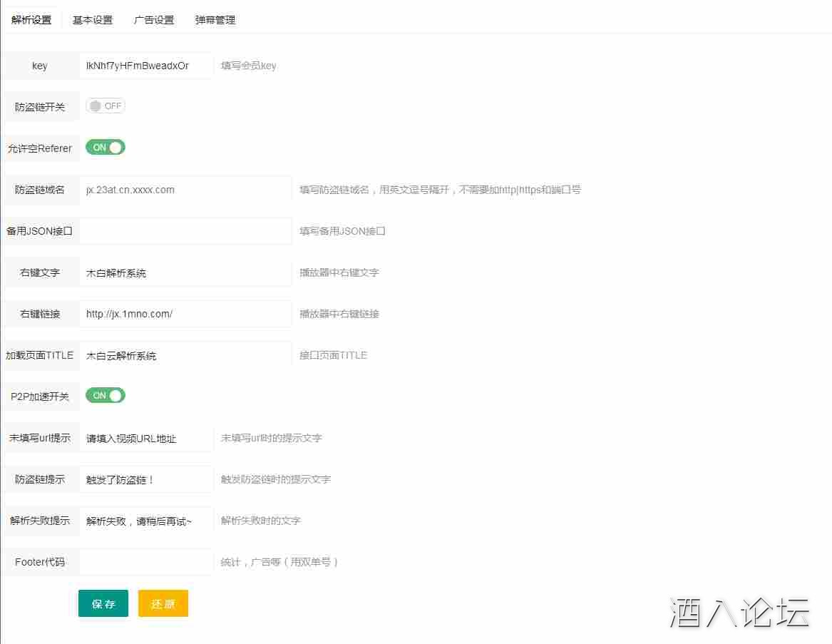Focus the Footer代码 input field

pyautogui.click(x=146, y=562)
